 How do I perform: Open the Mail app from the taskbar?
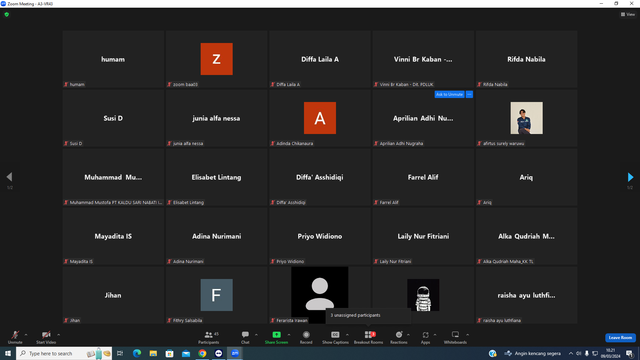tap(186, 353)
